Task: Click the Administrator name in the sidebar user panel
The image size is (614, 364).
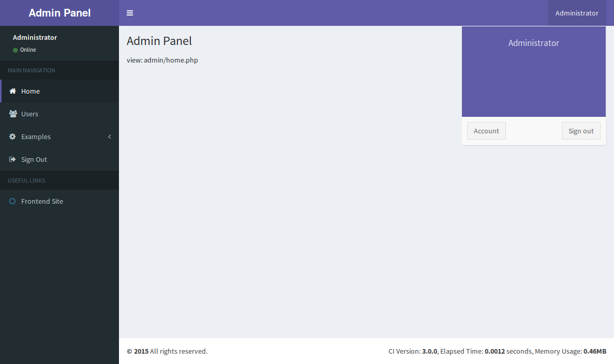Action: pos(35,38)
